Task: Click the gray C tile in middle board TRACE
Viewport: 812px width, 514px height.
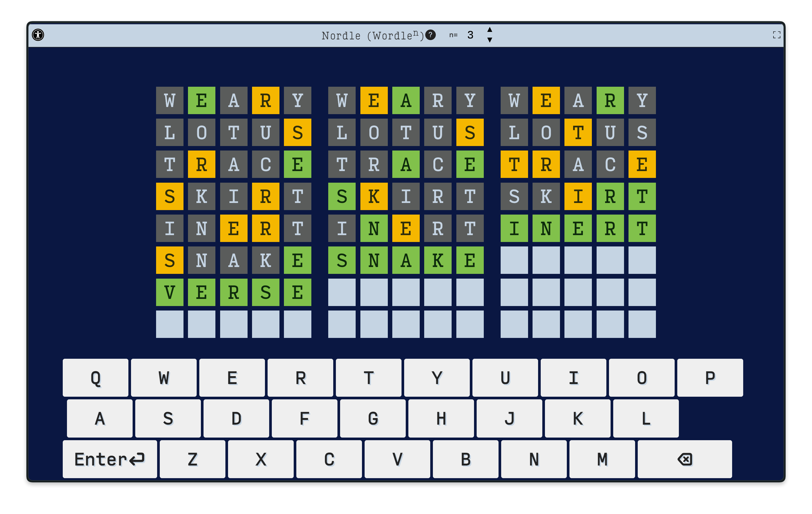Action: point(438,164)
